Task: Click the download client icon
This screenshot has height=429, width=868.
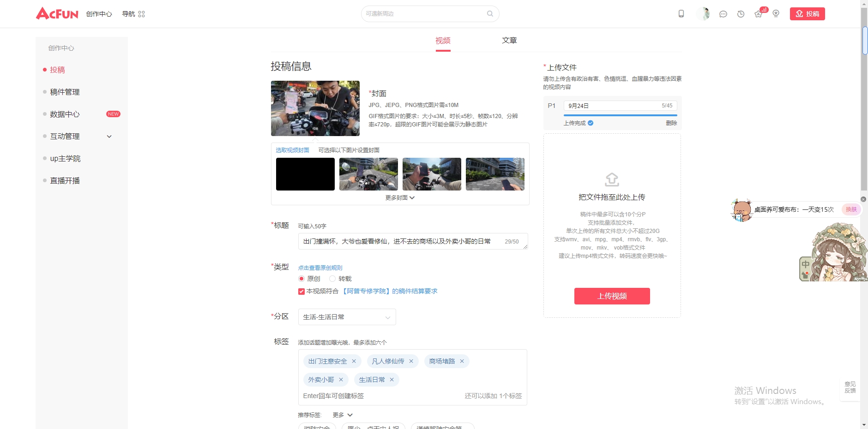Action: point(776,14)
